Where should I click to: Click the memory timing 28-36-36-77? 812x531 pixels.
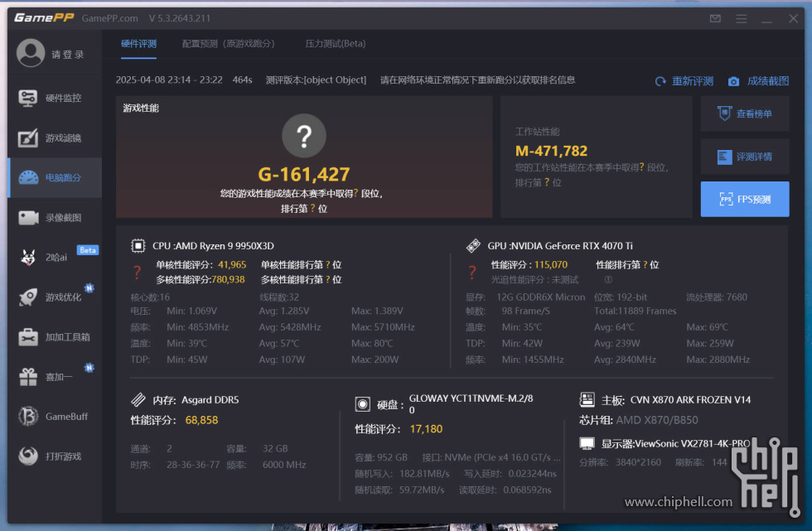[x=193, y=465]
